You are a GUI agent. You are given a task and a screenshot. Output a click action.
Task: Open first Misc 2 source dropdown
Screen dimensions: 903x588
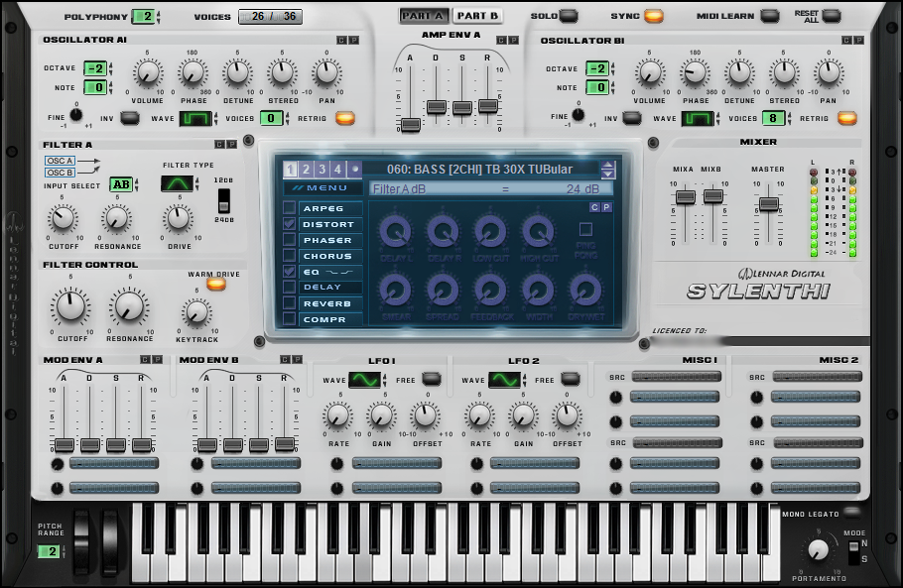[x=818, y=377]
